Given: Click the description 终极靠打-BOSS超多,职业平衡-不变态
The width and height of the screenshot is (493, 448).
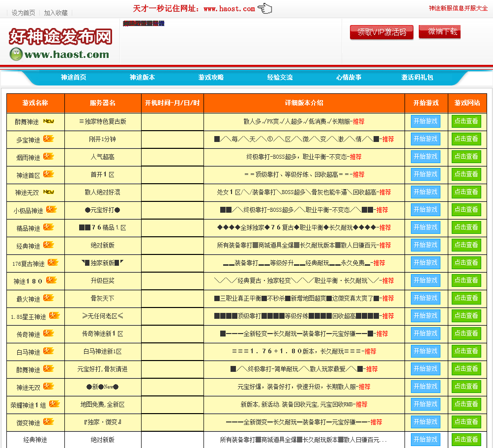Looking at the screenshot, I should tap(298, 157).
